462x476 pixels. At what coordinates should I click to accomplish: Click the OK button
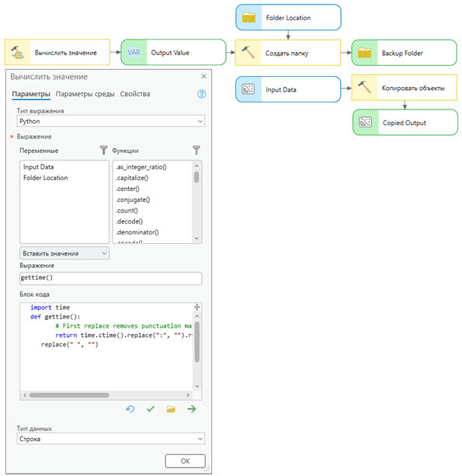tap(185, 461)
